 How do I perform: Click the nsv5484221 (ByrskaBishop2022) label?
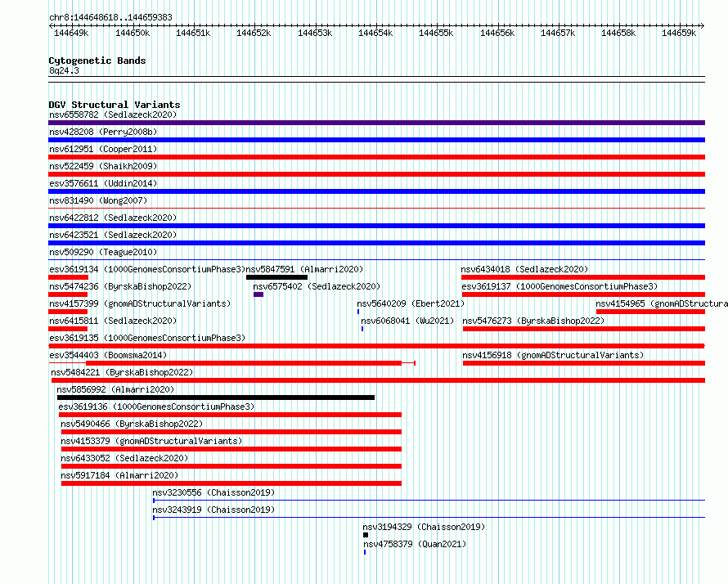122,372
